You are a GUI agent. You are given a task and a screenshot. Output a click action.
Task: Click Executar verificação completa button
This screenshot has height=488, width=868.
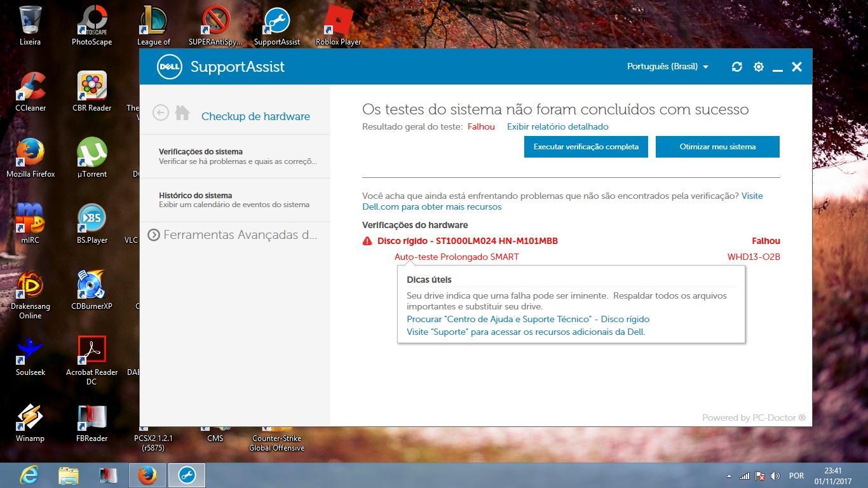click(x=586, y=147)
